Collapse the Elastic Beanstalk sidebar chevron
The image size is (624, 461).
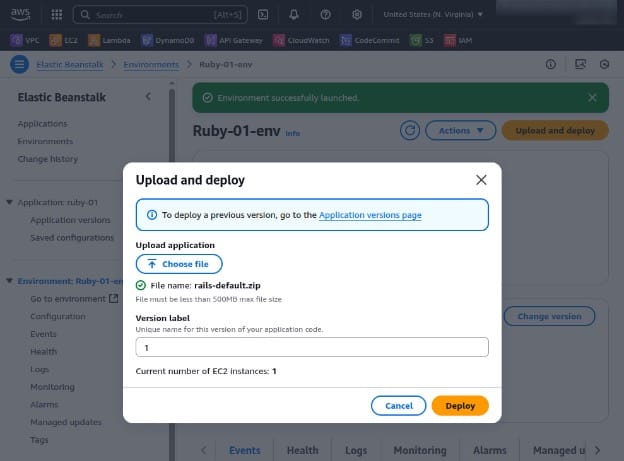(x=148, y=96)
